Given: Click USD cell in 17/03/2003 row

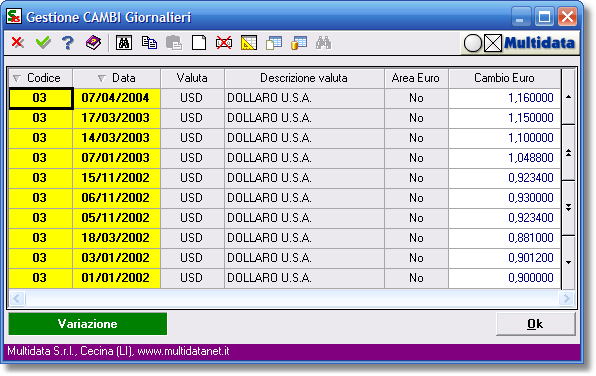Looking at the screenshot, I should [192, 118].
